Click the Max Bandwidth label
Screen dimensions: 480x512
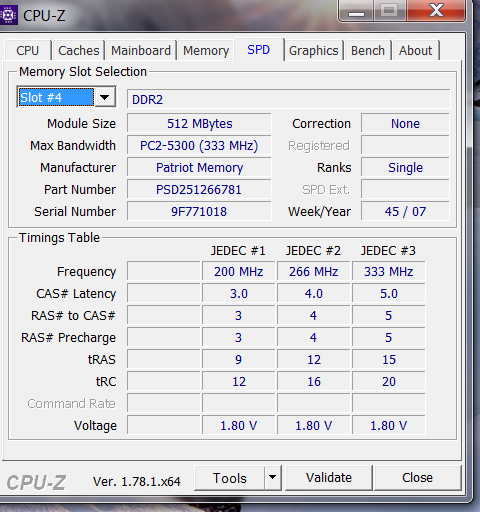point(73,146)
